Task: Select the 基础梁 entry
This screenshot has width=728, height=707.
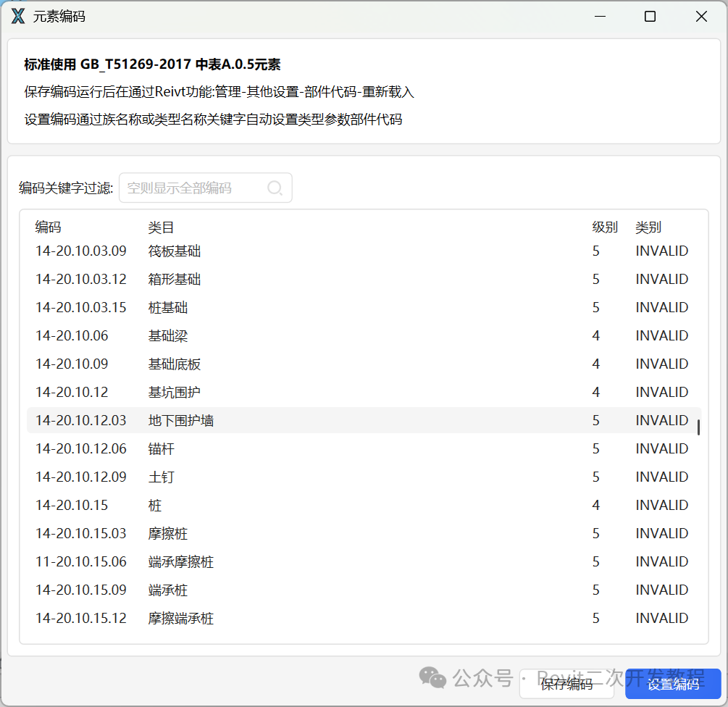Action: tap(364, 336)
